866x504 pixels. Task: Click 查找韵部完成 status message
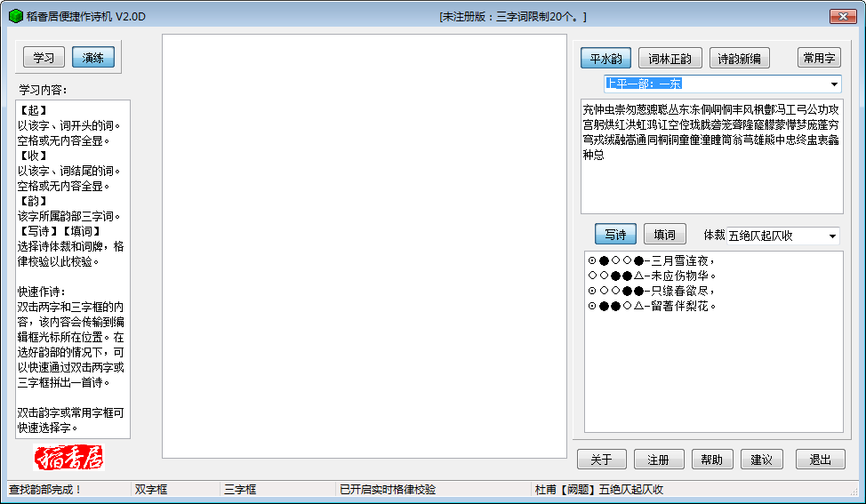pos(45,489)
